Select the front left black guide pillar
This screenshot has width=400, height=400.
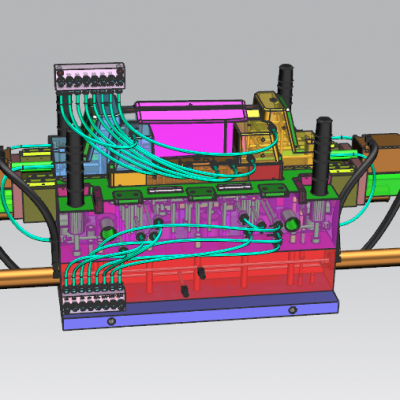point(76,168)
